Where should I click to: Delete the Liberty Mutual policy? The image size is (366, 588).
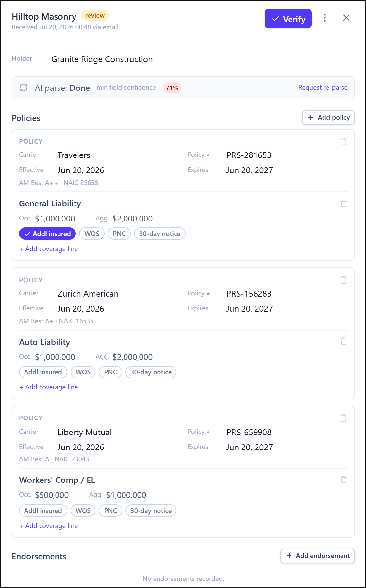click(343, 418)
